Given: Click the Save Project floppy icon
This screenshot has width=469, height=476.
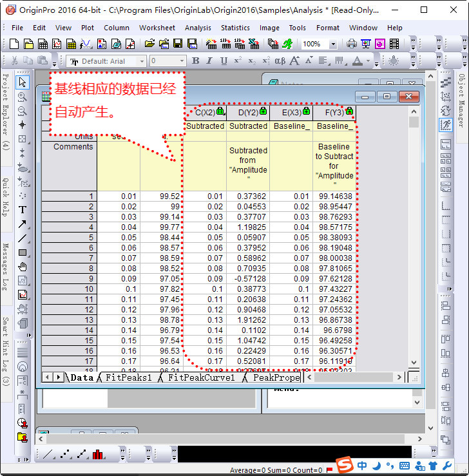Looking at the screenshot, I should coord(178,44).
